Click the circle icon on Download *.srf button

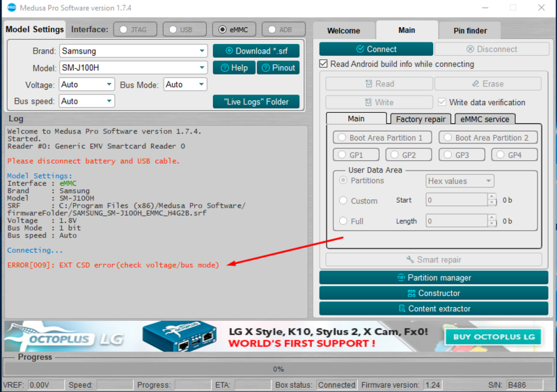coord(229,51)
